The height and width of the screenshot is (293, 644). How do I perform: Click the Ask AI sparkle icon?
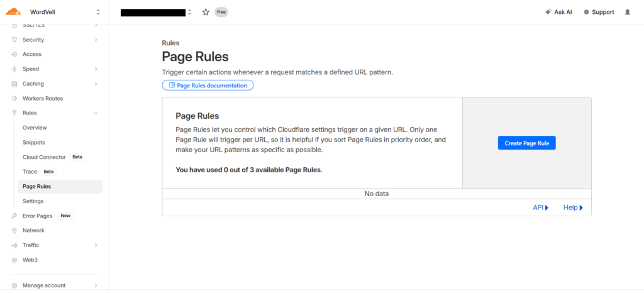point(548,13)
